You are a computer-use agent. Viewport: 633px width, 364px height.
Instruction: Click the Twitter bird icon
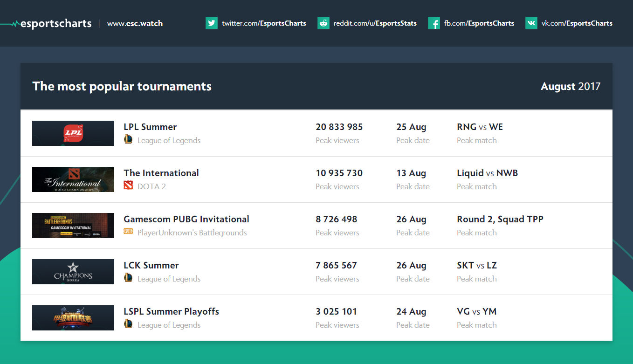212,23
